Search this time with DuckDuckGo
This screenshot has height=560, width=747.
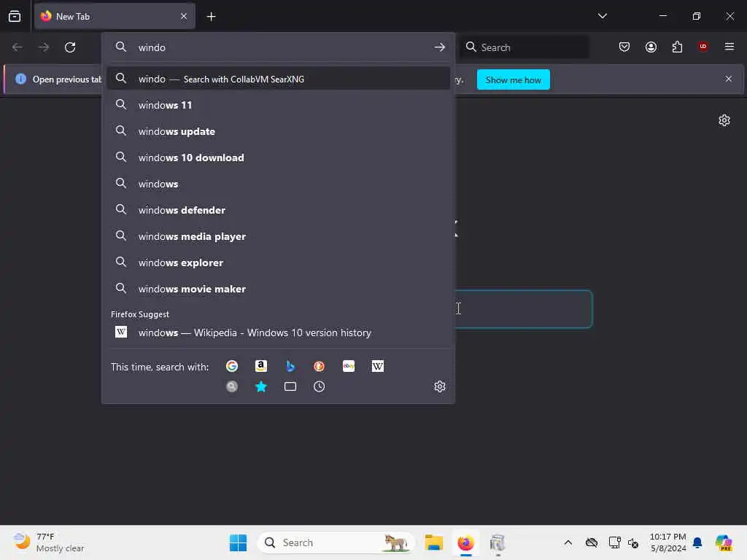tap(320, 366)
